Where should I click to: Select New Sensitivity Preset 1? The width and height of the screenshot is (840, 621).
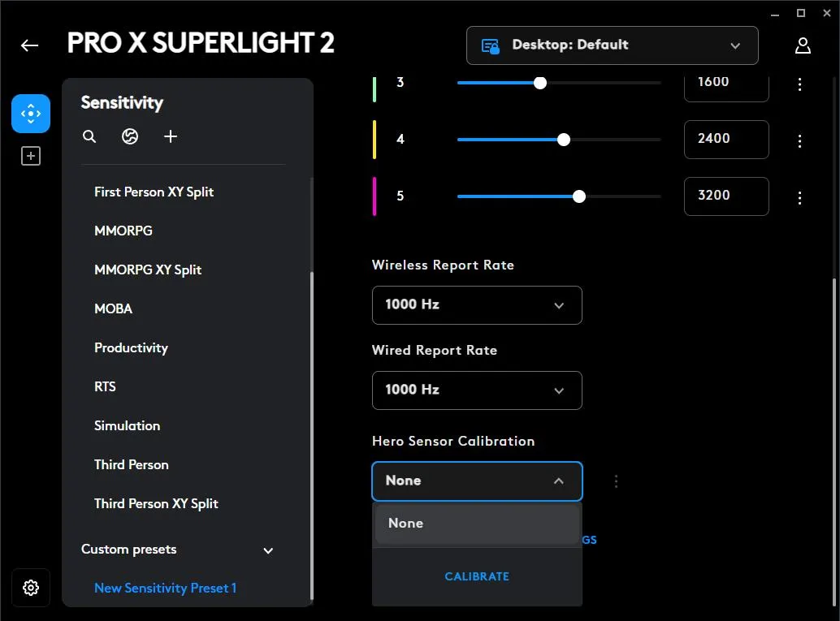click(165, 588)
